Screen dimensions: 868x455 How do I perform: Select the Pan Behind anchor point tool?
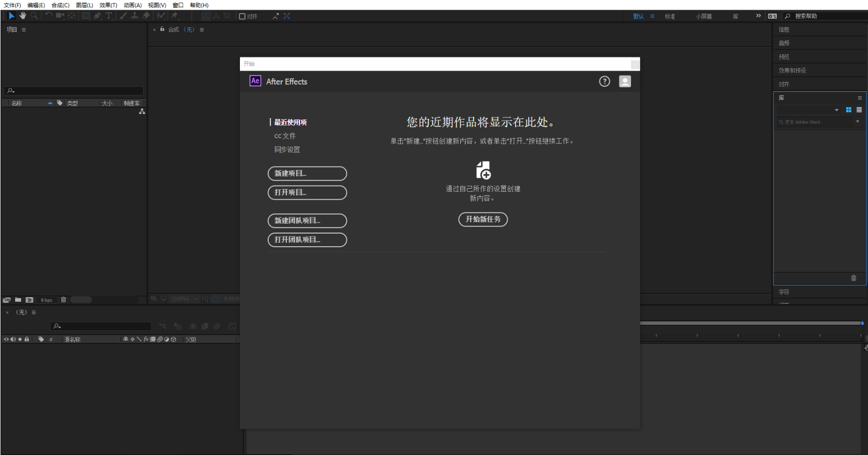71,16
